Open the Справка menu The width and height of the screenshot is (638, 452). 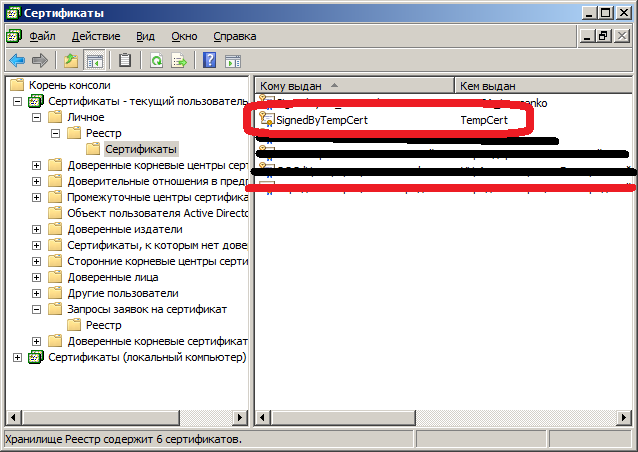pyautogui.click(x=235, y=36)
